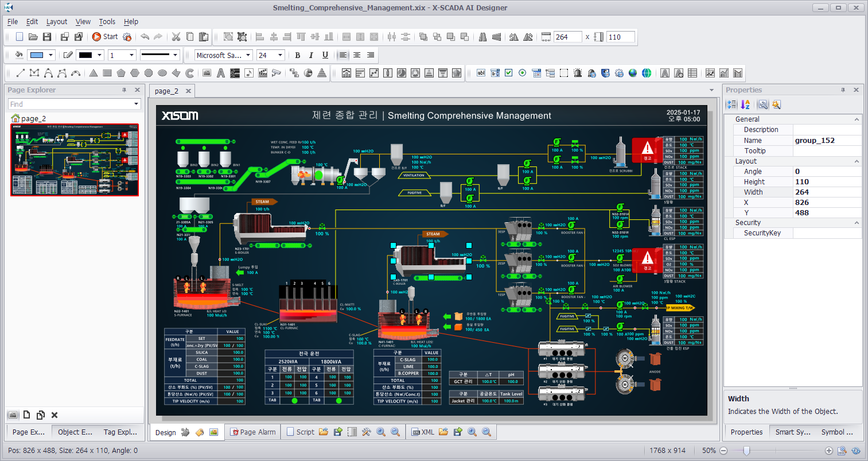Save the project with the floppy disk icon
The width and height of the screenshot is (868, 461).
coord(47,37)
